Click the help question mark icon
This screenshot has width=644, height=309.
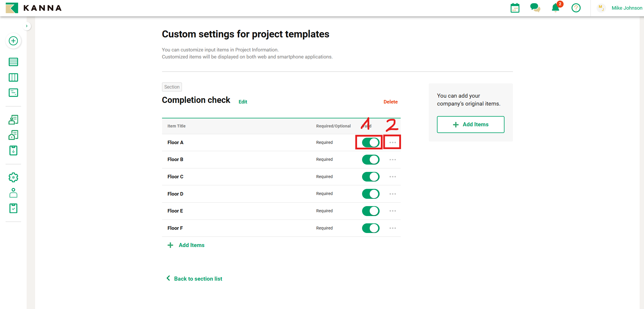tap(576, 8)
